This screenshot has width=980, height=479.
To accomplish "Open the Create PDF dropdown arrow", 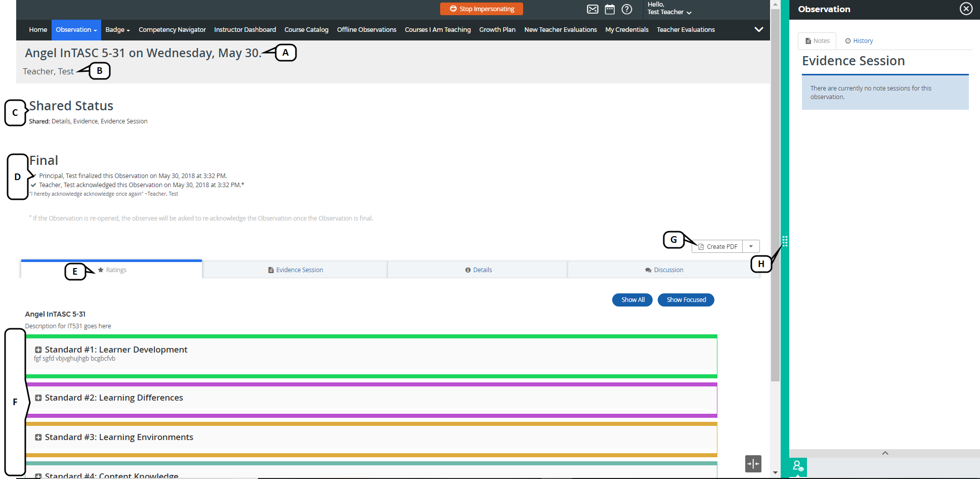I will coord(751,246).
